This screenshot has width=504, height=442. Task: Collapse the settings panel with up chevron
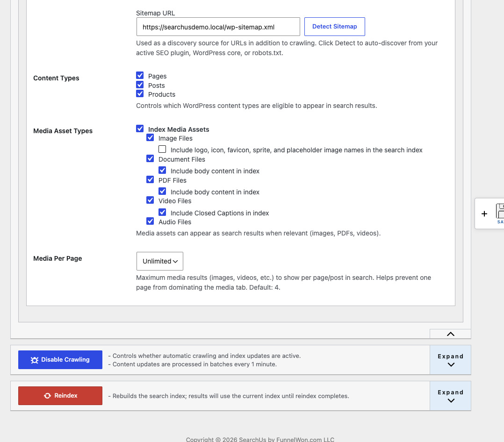click(x=450, y=334)
